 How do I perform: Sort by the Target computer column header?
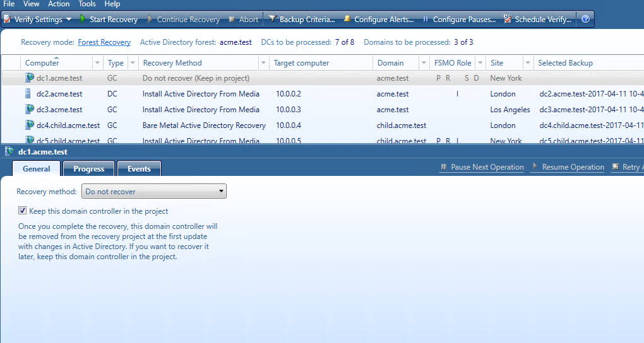pos(301,63)
